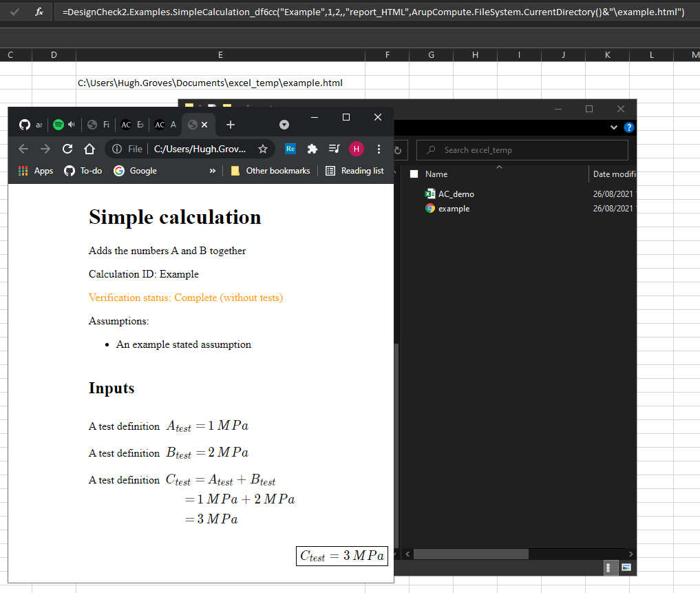Image resolution: width=700 pixels, height=593 pixels.
Task: View site information icon in address bar
Action: click(x=117, y=149)
